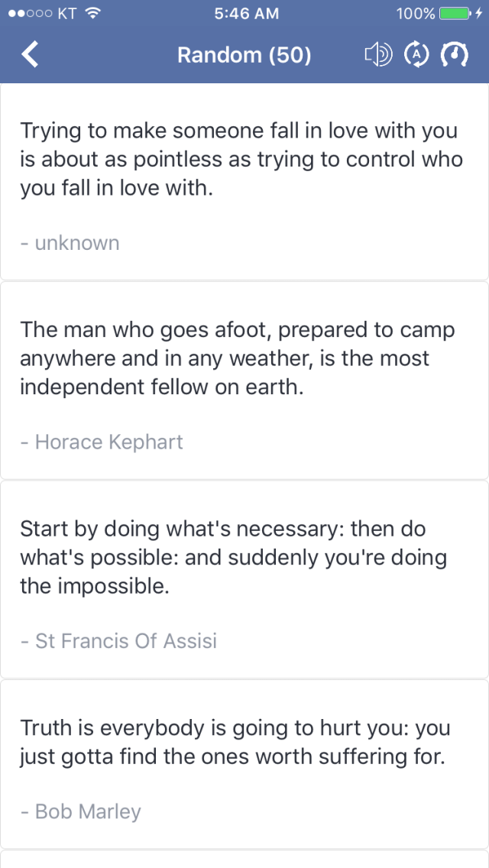This screenshot has width=489, height=868.
Task: Tap the Random (50) title
Action: click(x=244, y=55)
